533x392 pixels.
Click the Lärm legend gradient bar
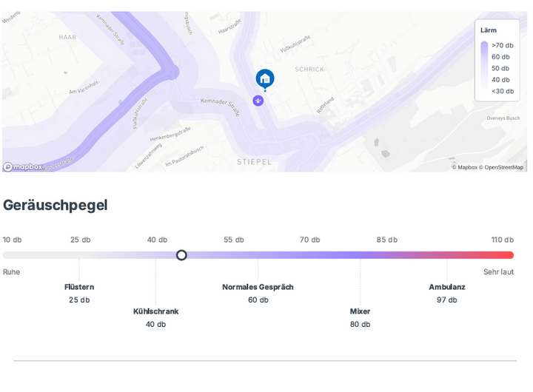484,68
